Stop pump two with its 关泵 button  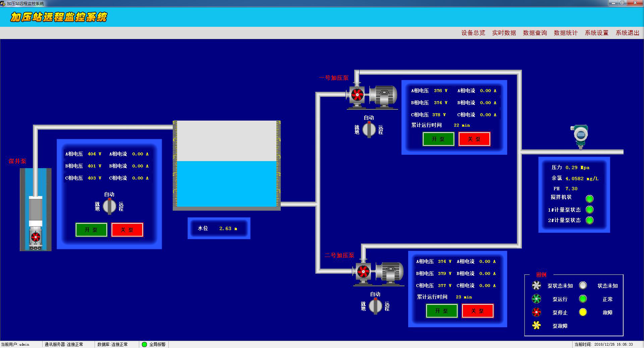point(478,311)
